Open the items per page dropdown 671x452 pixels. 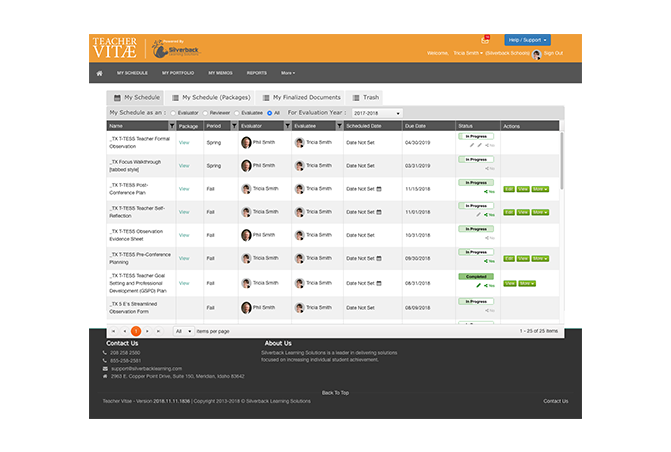point(183,330)
